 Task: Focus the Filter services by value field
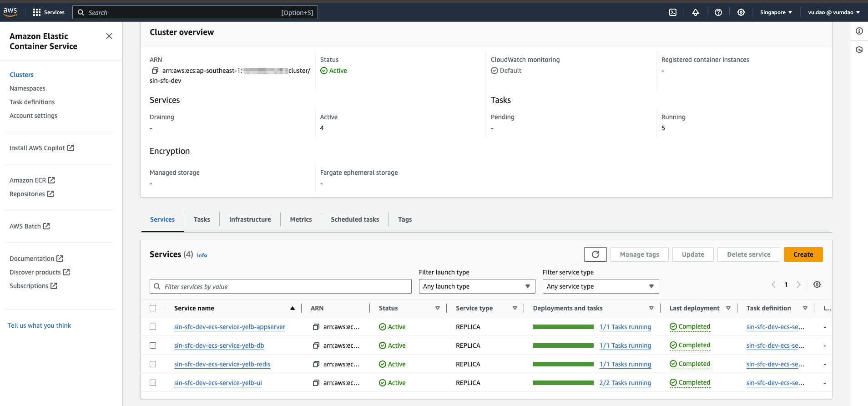pos(280,286)
